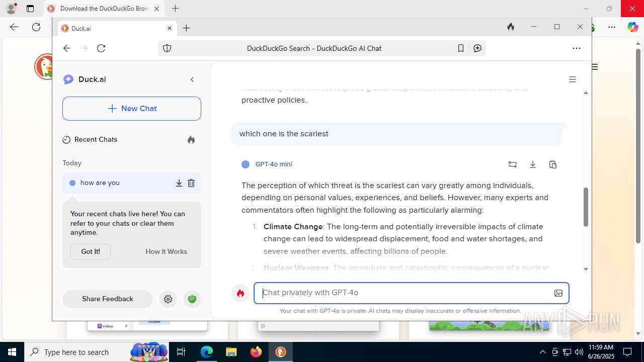Open a new tab in Edge

(x=175, y=9)
